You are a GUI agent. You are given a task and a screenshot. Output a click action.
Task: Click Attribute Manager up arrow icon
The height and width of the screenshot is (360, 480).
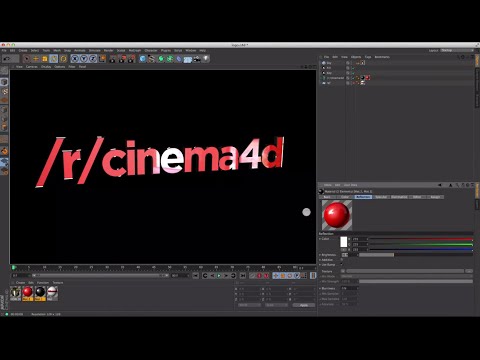451,185
